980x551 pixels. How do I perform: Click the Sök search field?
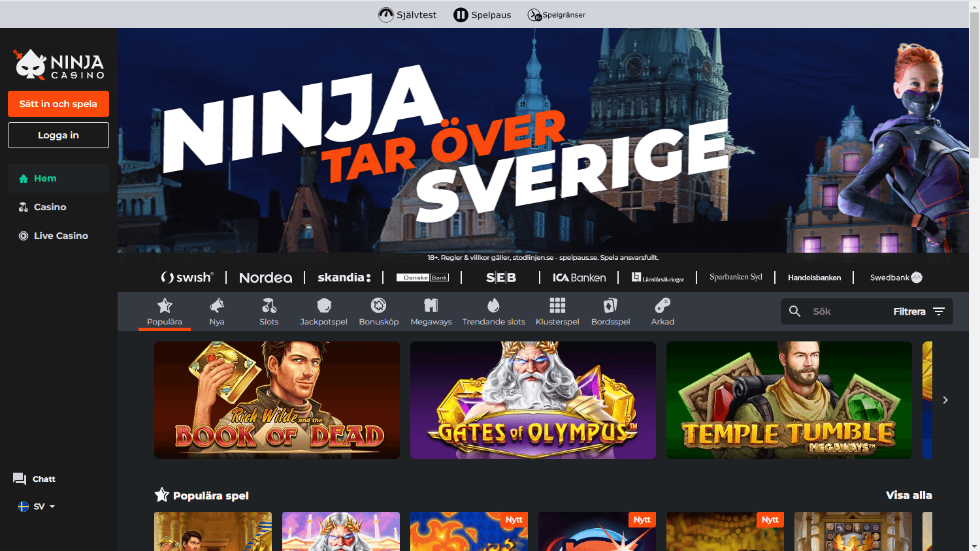(x=846, y=311)
